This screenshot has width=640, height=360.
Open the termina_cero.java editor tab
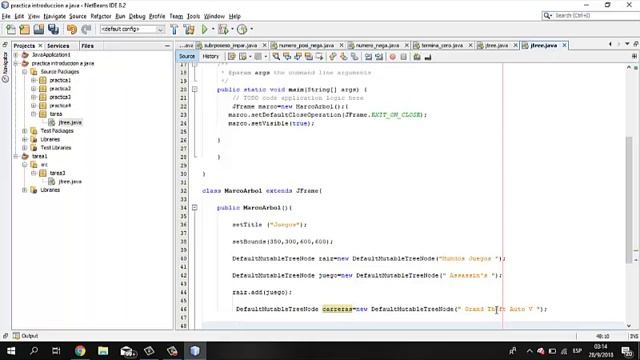click(x=442, y=45)
